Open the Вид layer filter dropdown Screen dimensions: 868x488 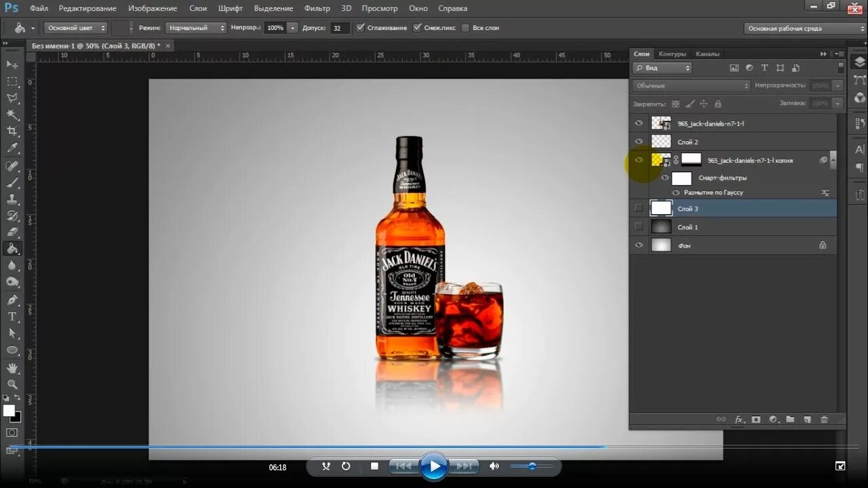(662, 68)
